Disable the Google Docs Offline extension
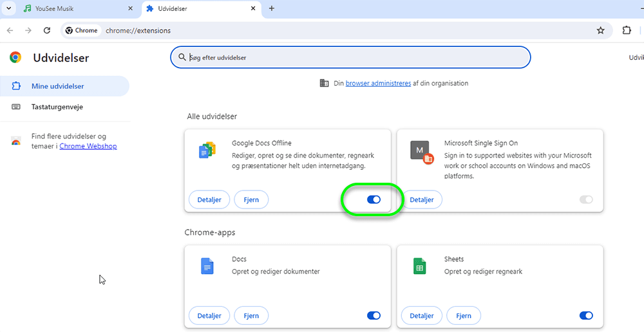644x332 pixels. click(x=374, y=199)
